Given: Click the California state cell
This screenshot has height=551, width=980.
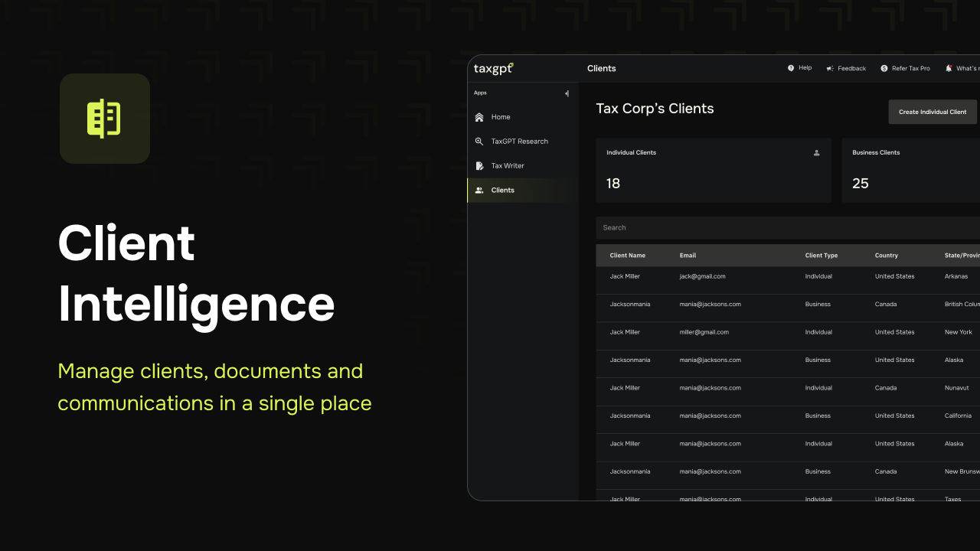Looking at the screenshot, I should pyautogui.click(x=958, y=416).
